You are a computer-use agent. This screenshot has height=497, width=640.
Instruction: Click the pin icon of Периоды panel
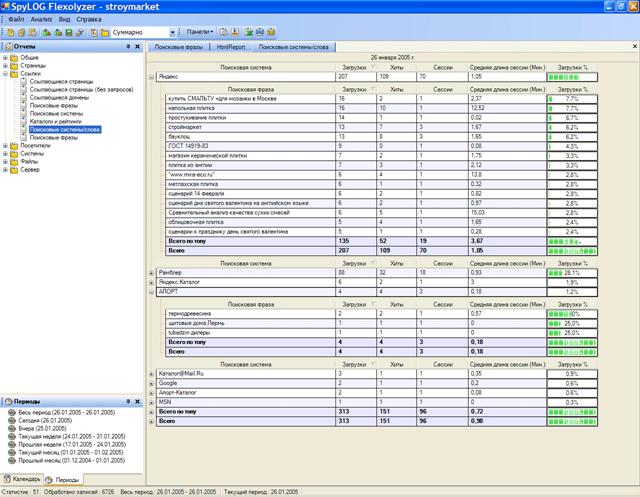click(x=128, y=402)
